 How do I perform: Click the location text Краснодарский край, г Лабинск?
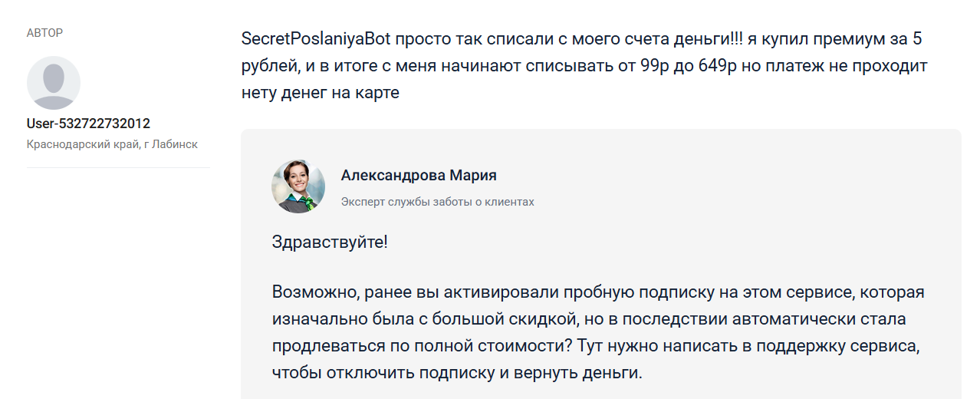112,144
